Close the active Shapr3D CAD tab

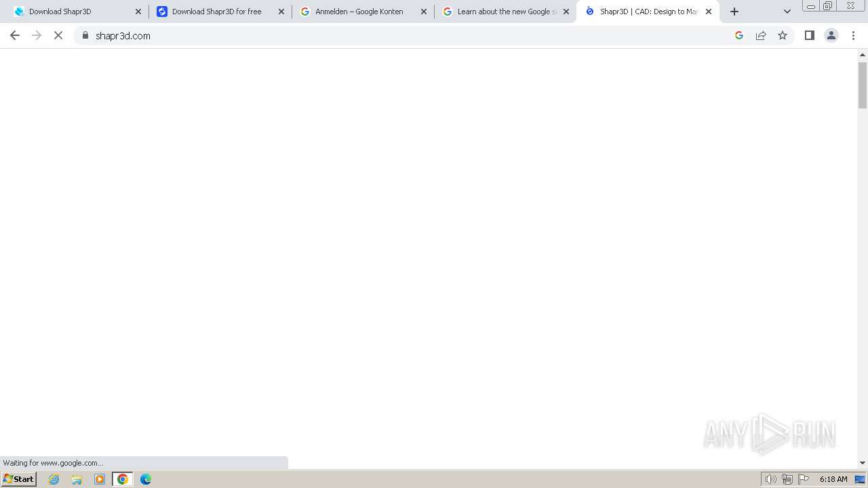(x=709, y=12)
